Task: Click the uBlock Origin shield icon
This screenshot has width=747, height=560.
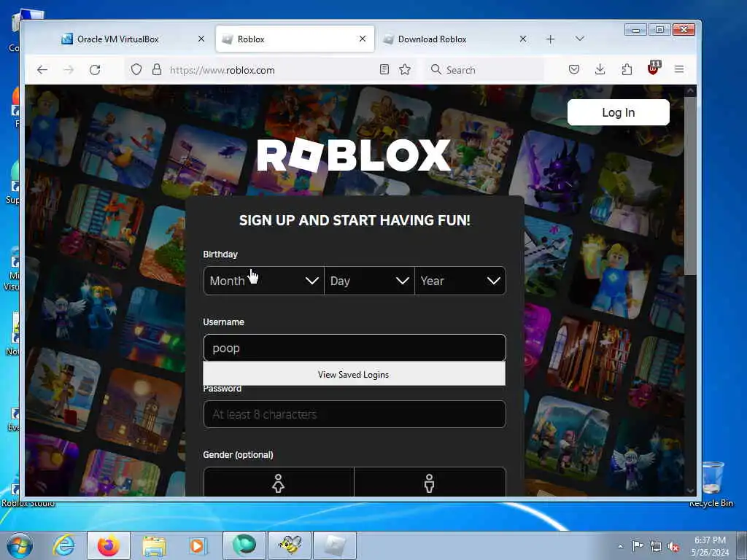Action: (x=654, y=69)
